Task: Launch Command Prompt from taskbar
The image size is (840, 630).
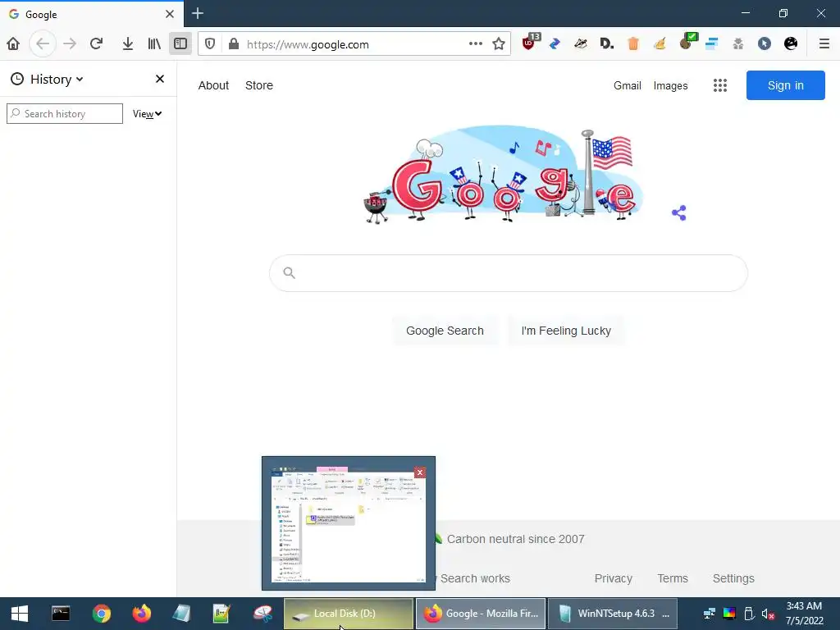Action: pos(61,614)
